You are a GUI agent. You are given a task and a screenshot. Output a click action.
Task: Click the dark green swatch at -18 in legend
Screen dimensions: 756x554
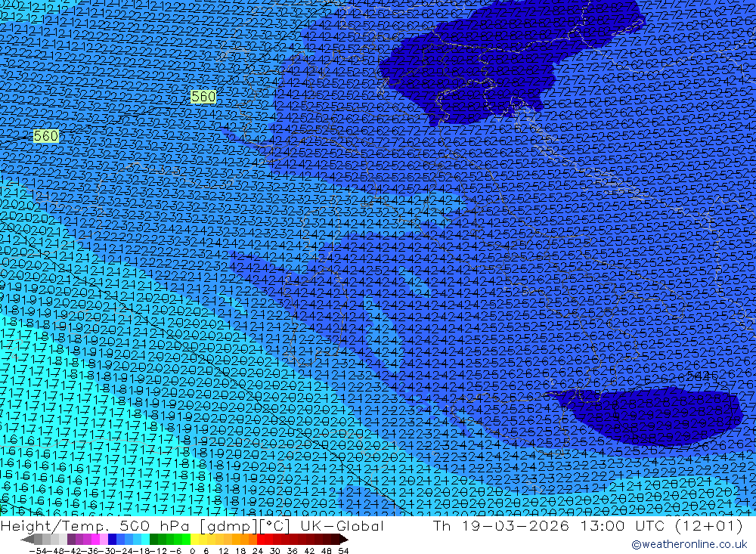[x=153, y=540]
